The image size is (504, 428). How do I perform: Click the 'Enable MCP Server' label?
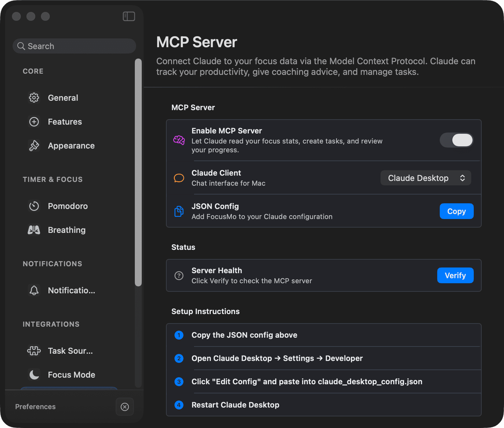tap(226, 131)
